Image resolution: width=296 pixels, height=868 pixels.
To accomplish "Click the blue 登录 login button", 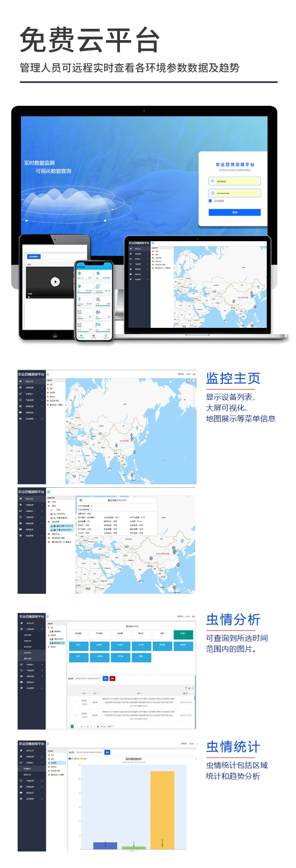I will click(x=235, y=212).
